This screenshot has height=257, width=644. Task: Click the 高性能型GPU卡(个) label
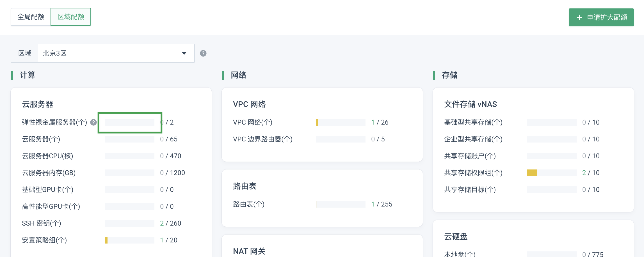coord(51,206)
